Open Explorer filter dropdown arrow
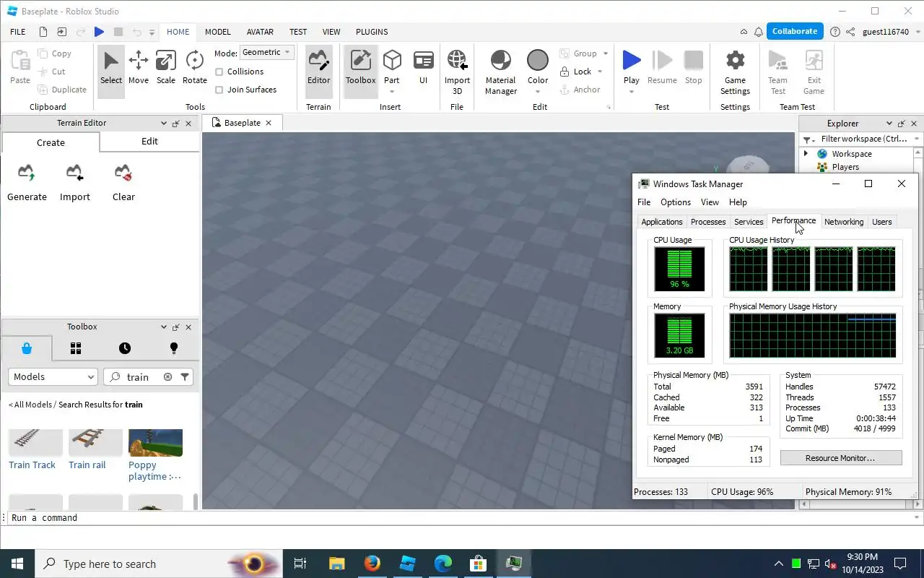 (x=917, y=139)
